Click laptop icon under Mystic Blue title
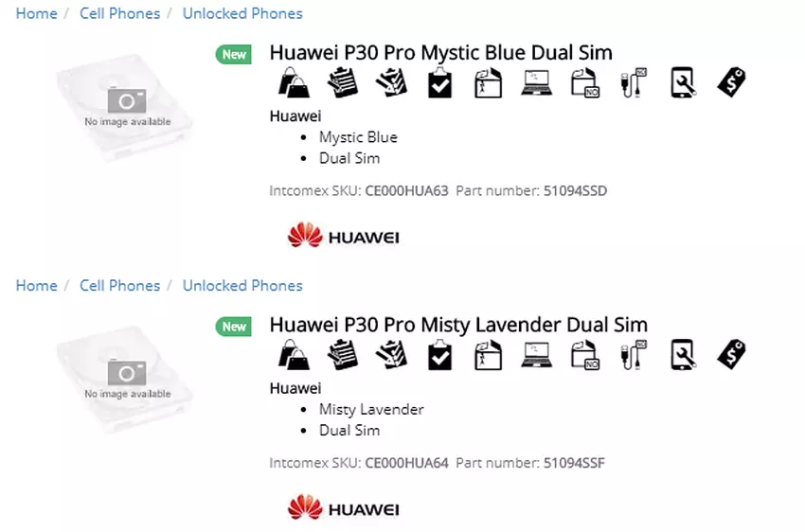This screenshot has width=805, height=532. click(536, 82)
